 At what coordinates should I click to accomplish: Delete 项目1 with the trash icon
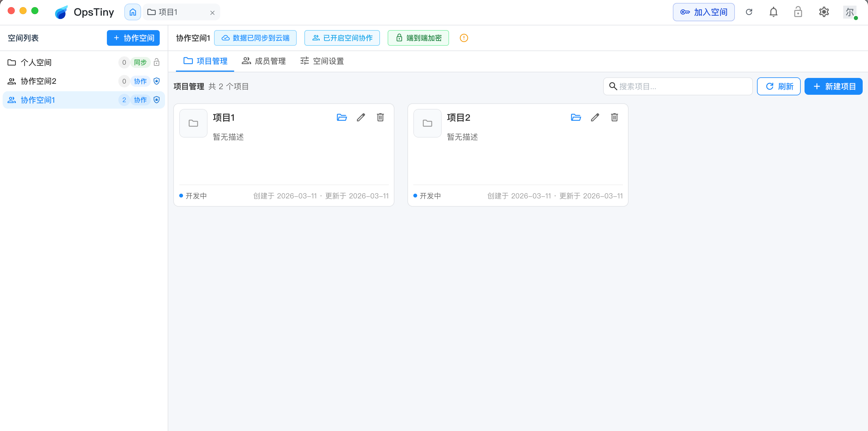(x=380, y=117)
